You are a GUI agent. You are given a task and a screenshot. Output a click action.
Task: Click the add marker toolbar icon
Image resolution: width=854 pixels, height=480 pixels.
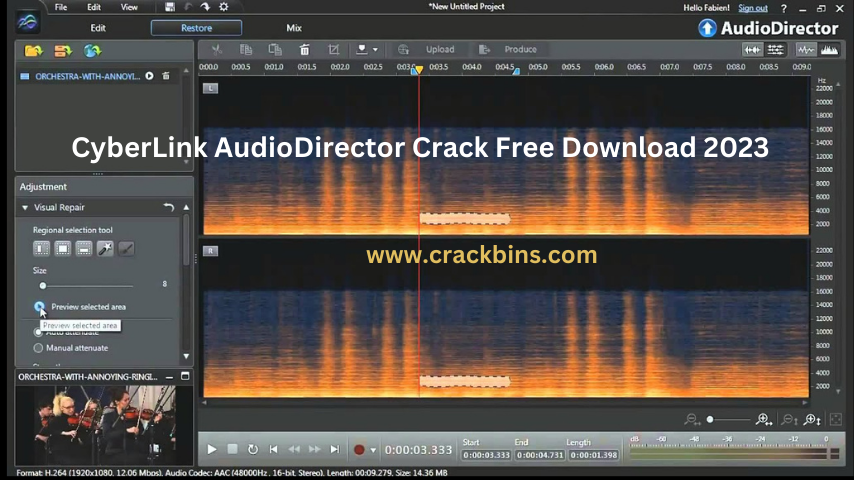click(x=362, y=50)
